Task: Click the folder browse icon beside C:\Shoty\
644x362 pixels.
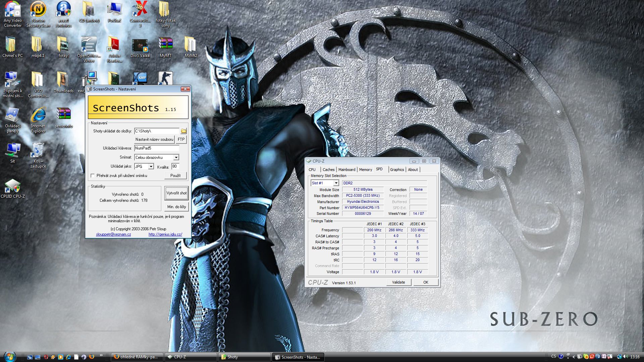Action: tap(183, 131)
